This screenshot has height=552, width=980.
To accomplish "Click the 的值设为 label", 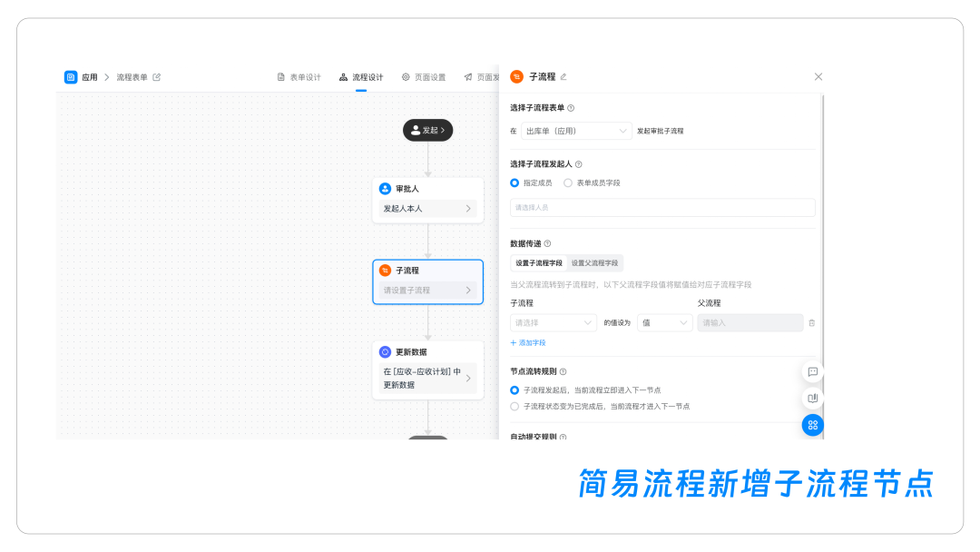I will pos(617,323).
